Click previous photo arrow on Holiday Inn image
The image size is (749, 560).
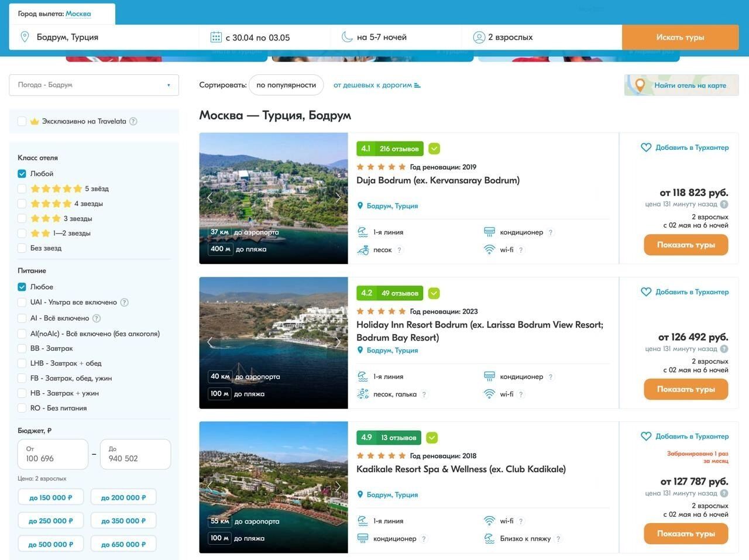(209, 342)
